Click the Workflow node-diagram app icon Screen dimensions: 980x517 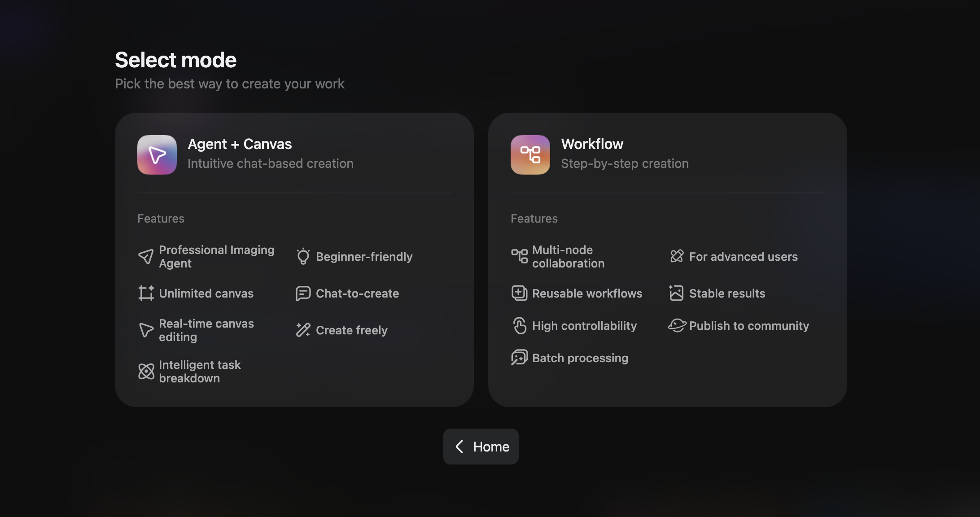(x=530, y=155)
